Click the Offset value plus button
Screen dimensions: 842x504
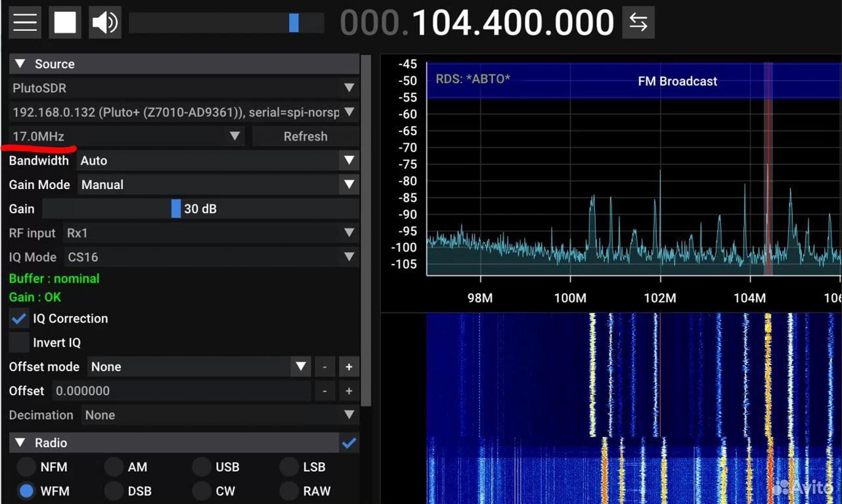point(349,391)
